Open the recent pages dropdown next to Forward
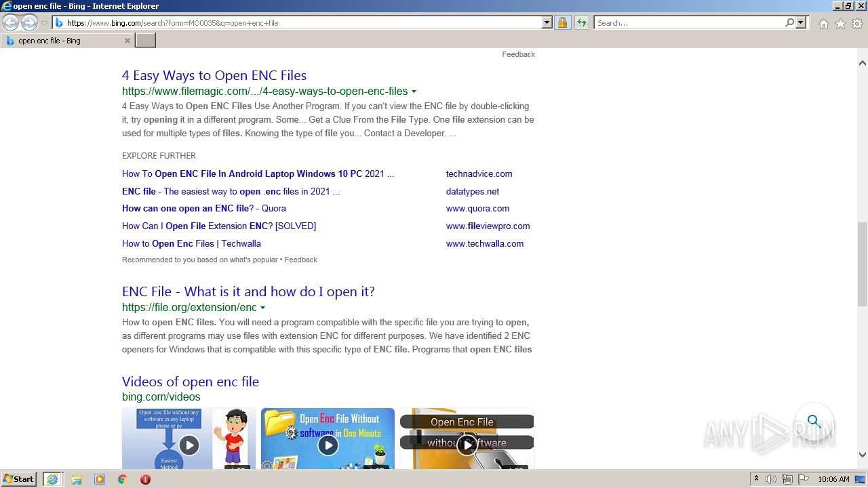The image size is (868, 488). click(44, 23)
